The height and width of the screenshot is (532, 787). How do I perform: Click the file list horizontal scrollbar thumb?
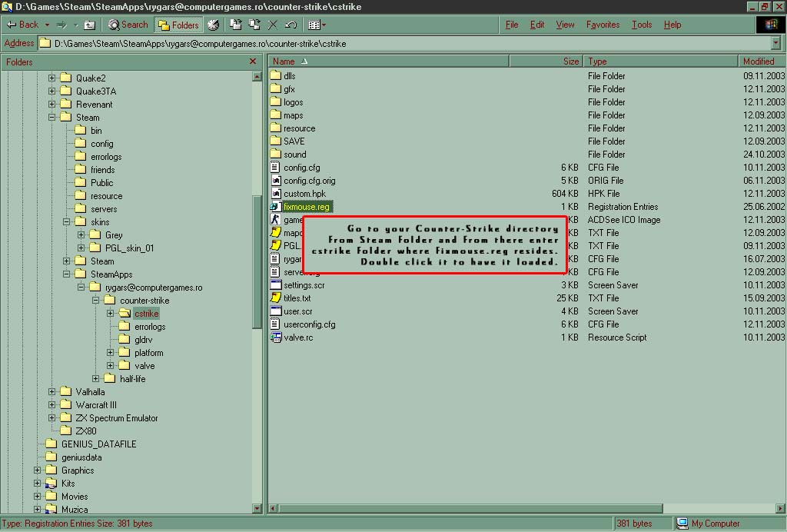[470, 508]
